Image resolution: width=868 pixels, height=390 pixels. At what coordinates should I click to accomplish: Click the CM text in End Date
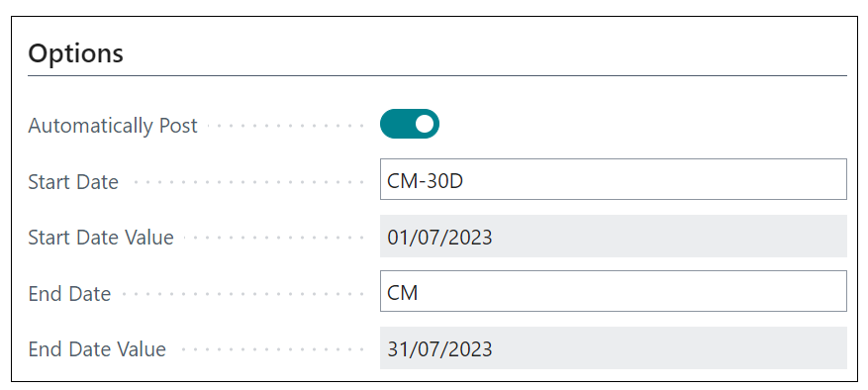tap(403, 293)
